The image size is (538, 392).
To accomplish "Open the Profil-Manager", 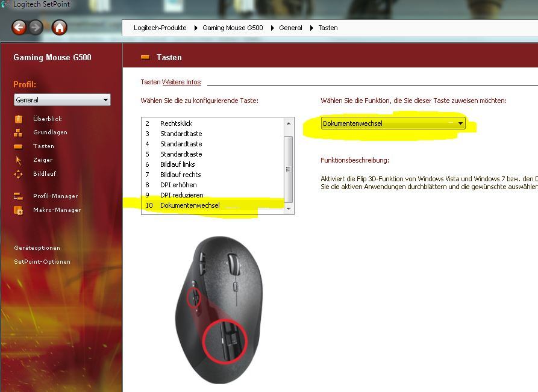I will pyautogui.click(x=55, y=196).
